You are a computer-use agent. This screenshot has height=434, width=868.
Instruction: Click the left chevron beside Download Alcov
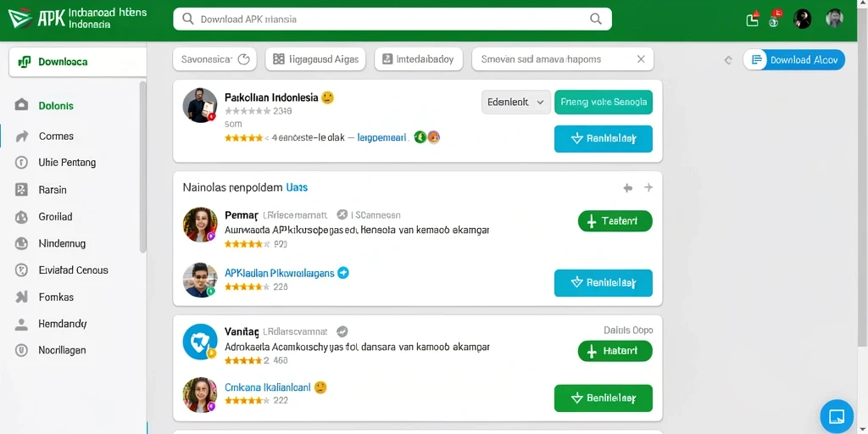point(728,60)
